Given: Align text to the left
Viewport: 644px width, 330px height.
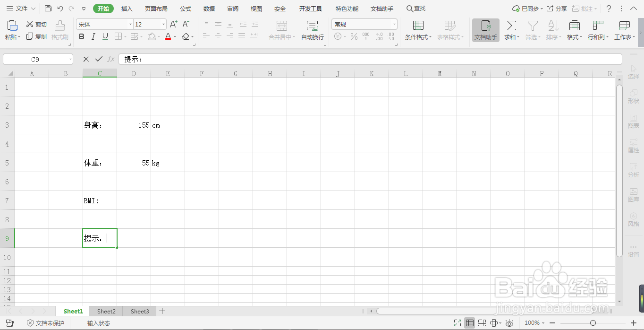Looking at the screenshot, I should [206, 36].
